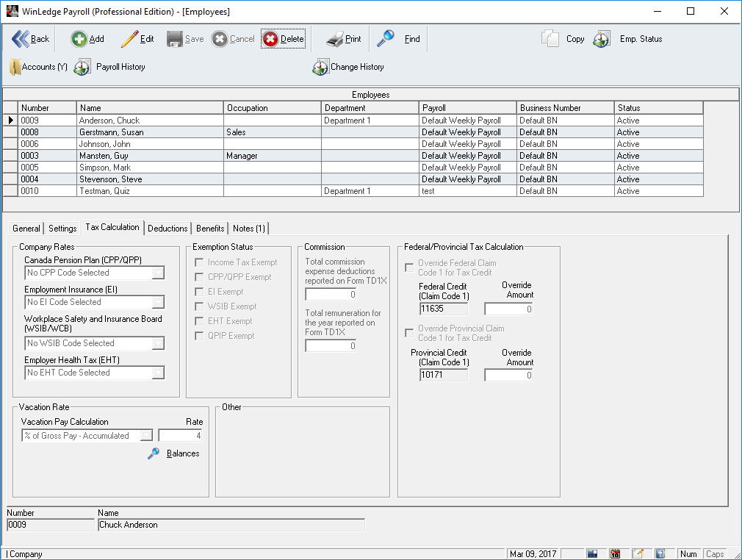Expand the Vacation Pay Calculation dropdown
Image resolution: width=742 pixels, height=560 pixels.
click(146, 436)
